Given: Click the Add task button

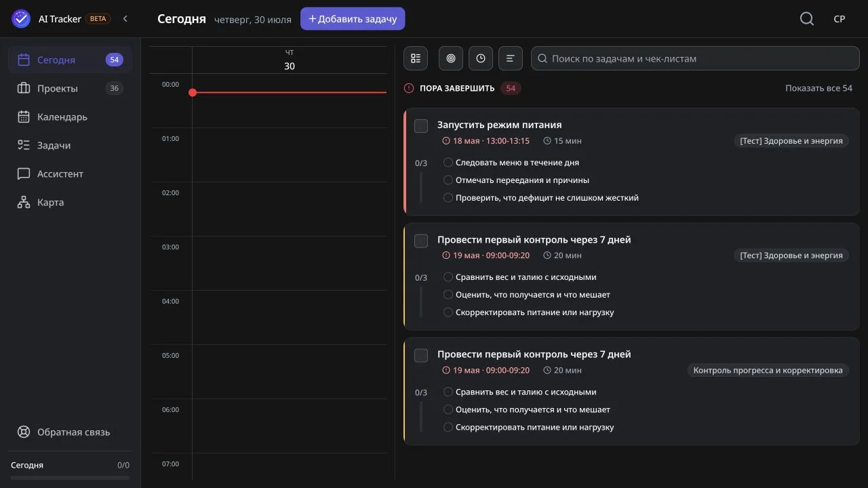Looking at the screenshot, I should tap(353, 19).
